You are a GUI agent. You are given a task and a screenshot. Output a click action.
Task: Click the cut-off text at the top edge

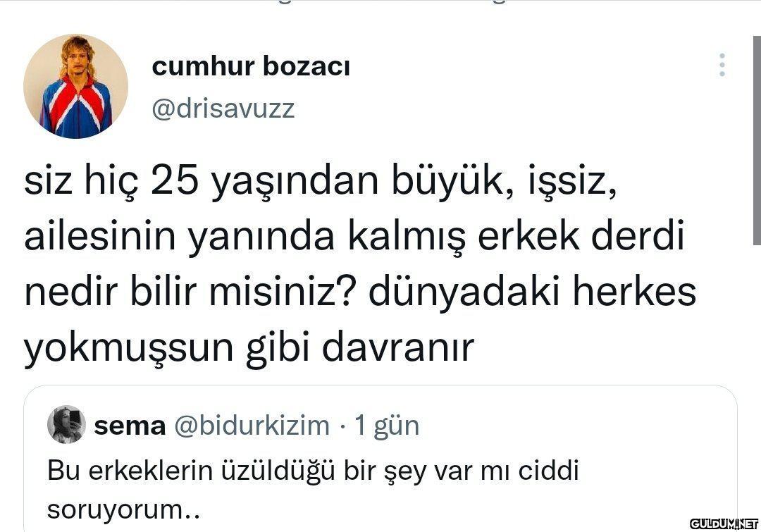point(388,2)
